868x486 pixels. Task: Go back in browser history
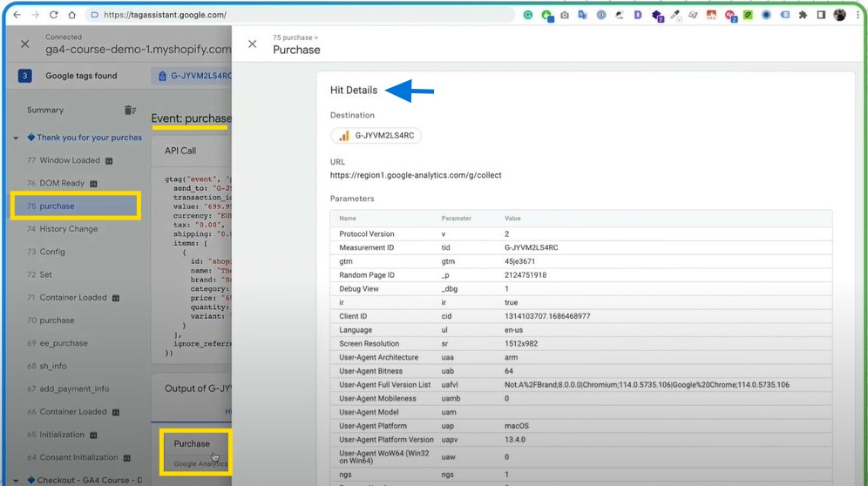pos(17,15)
